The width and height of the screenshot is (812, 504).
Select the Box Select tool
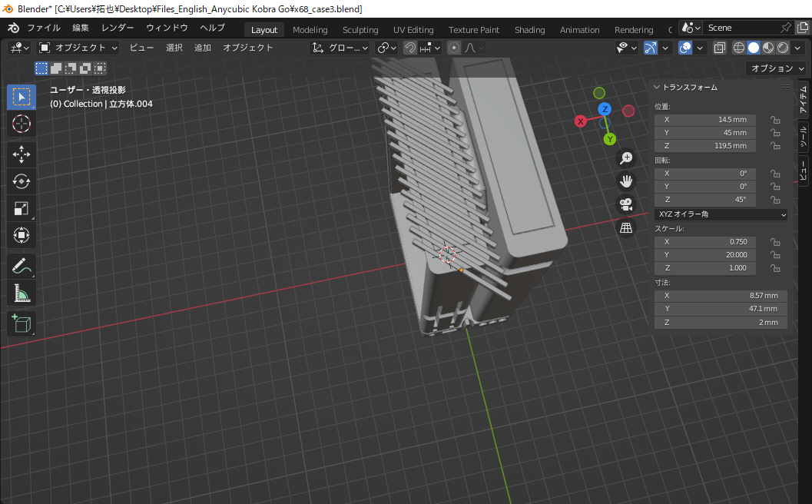click(x=22, y=97)
